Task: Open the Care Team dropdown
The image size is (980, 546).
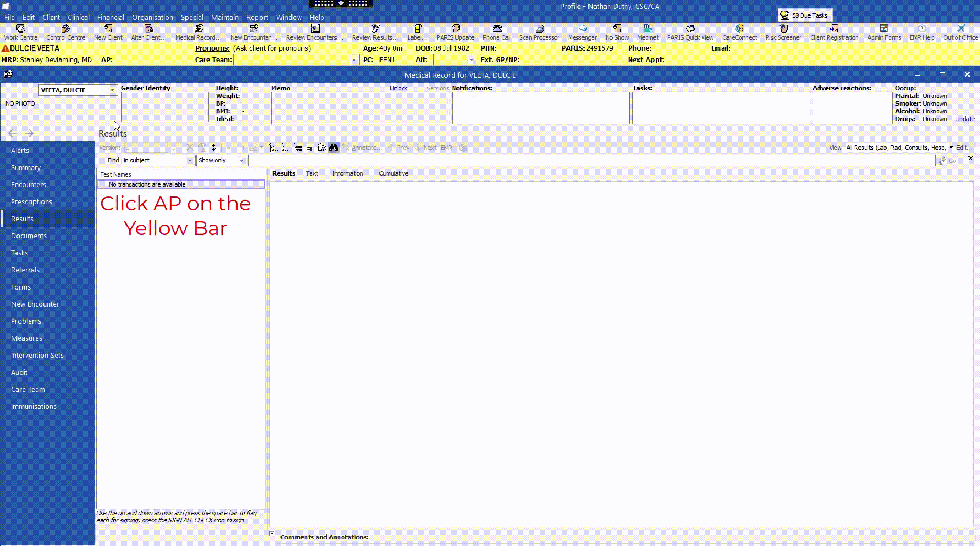Action: (x=353, y=60)
